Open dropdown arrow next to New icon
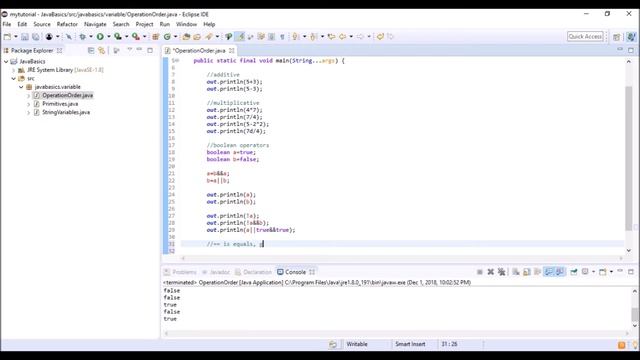The height and width of the screenshot is (360, 640). 16,37
